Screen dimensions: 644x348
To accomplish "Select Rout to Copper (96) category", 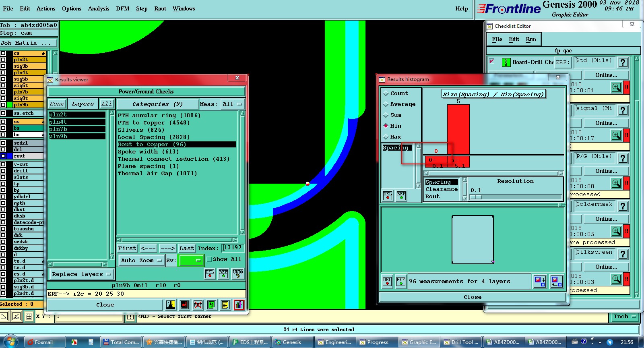I will coord(176,144).
